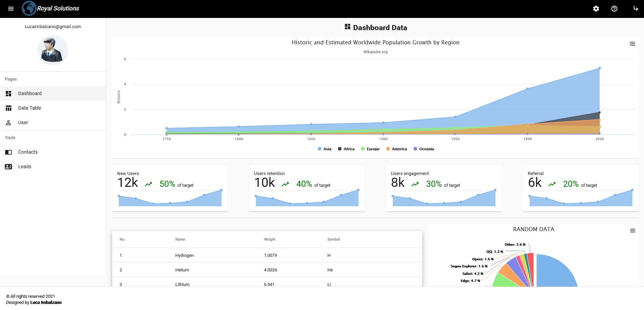Open the Dashboard page
Viewport: 644px width, 310px height.
point(53,93)
